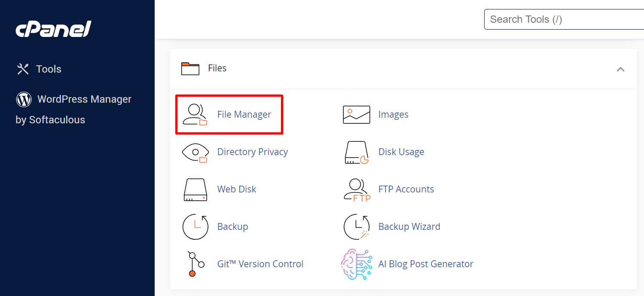Click the Web Disk drive icon
The height and width of the screenshot is (296, 644).
(x=195, y=189)
